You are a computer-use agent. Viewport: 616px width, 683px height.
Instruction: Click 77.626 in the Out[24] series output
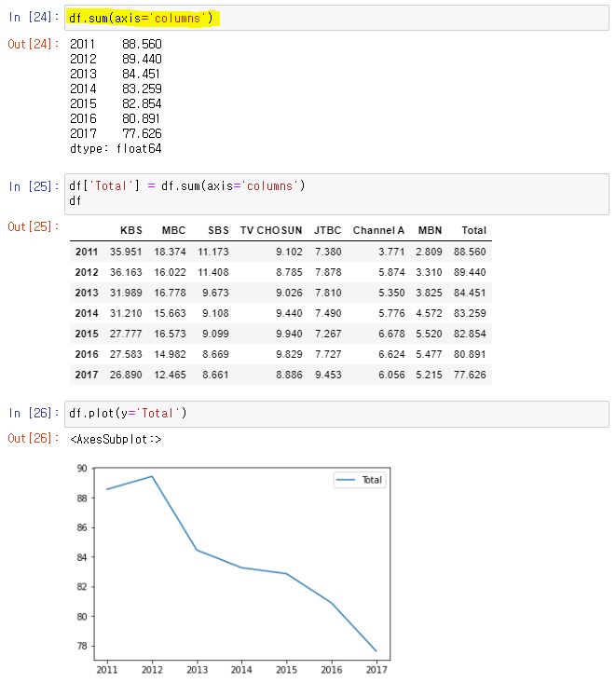[x=142, y=133]
